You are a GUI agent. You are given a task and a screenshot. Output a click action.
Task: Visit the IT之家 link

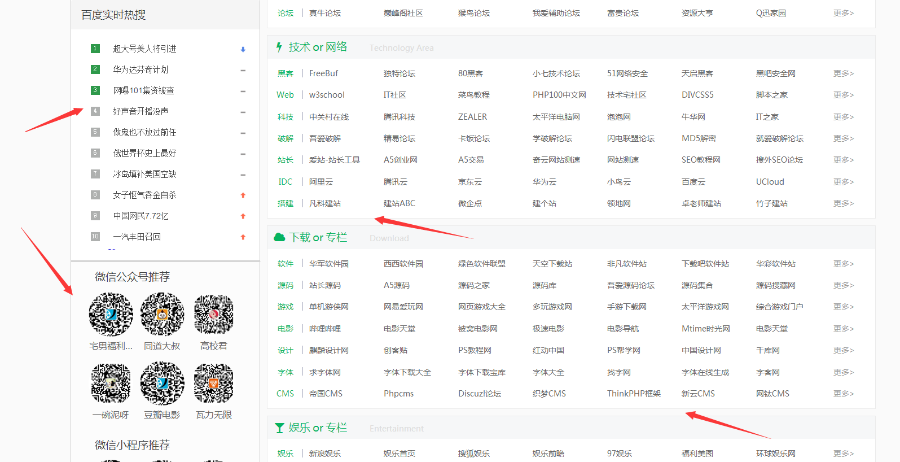click(x=767, y=117)
